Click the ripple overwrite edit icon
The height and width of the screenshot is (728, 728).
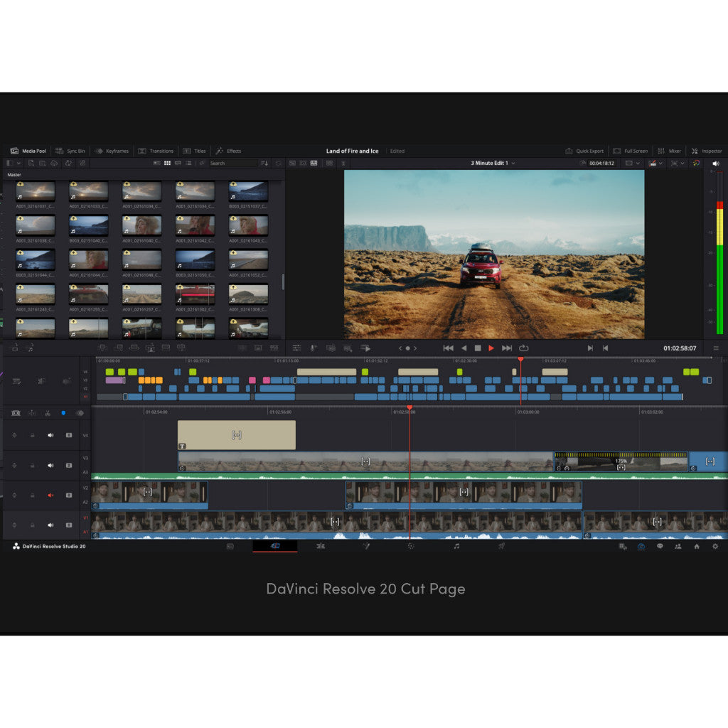tap(134, 348)
